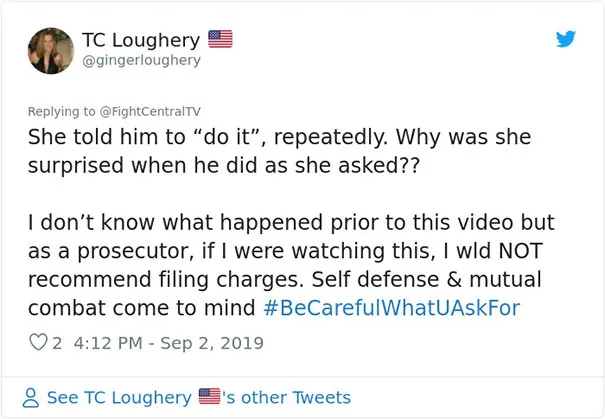Click the Twitter bird logo

[x=566, y=39]
